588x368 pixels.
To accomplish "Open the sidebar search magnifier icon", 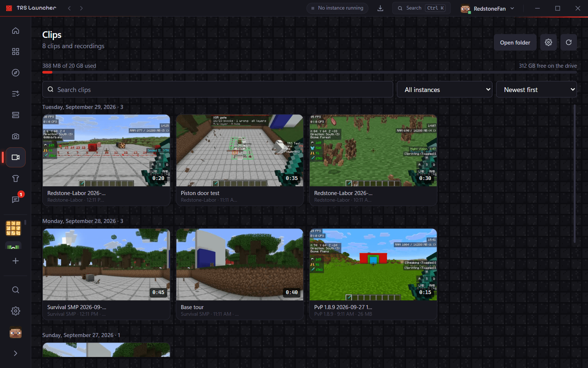I will tap(15, 290).
